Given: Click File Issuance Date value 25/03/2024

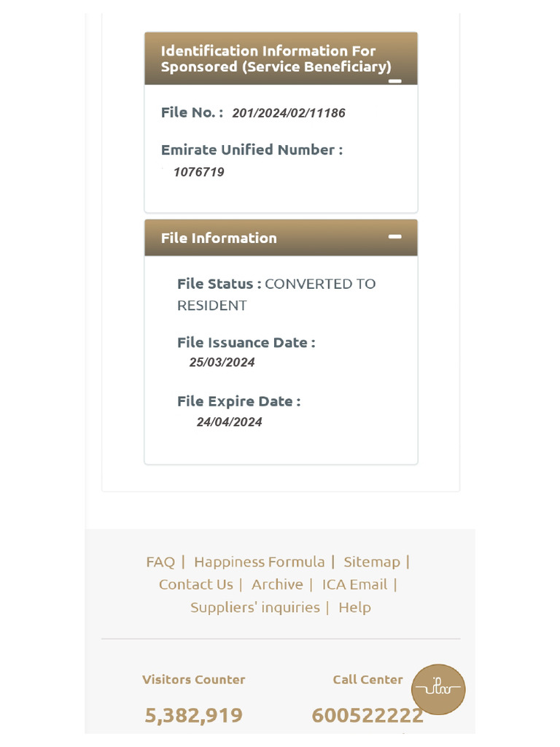Looking at the screenshot, I should click(x=222, y=363).
